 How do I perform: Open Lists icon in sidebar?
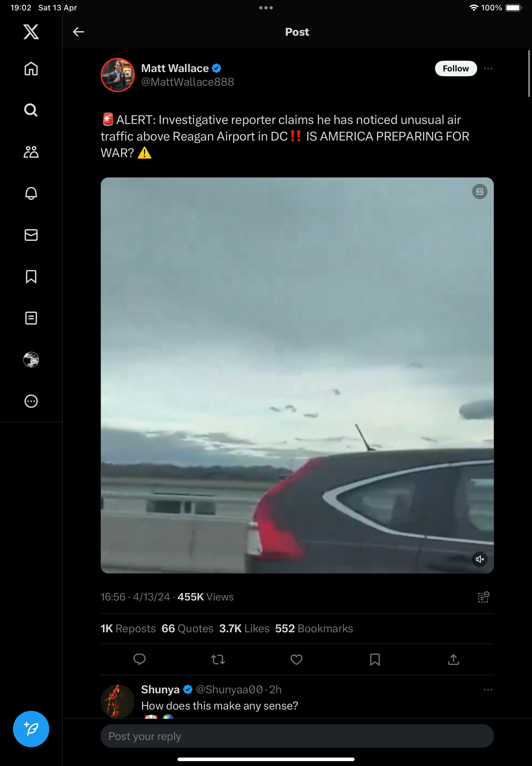point(31,318)
